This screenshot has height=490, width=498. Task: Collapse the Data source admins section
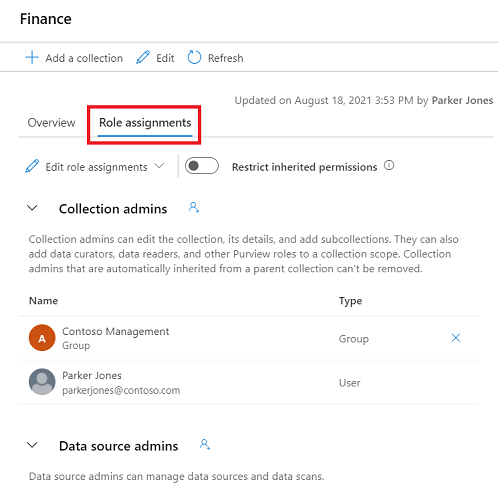32,445
